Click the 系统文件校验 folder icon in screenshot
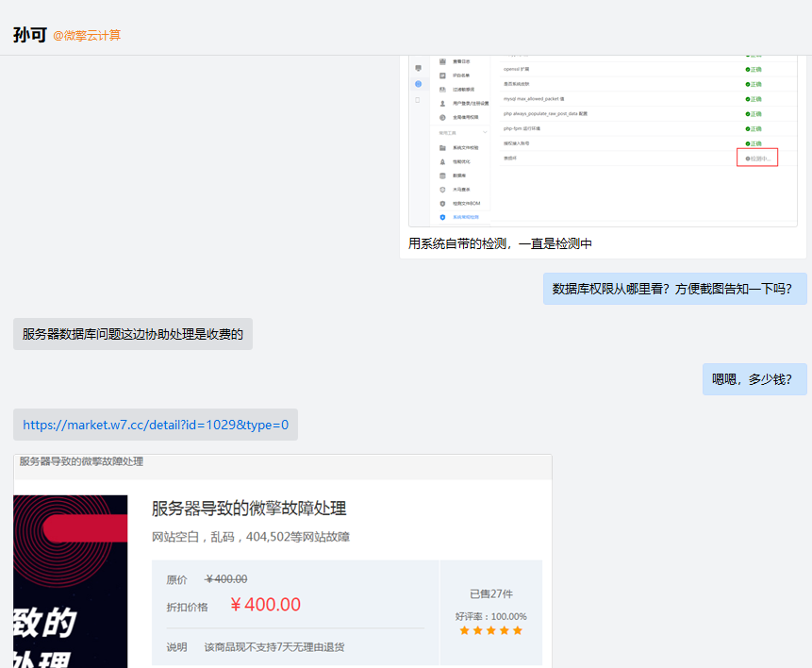 point(442,148)
